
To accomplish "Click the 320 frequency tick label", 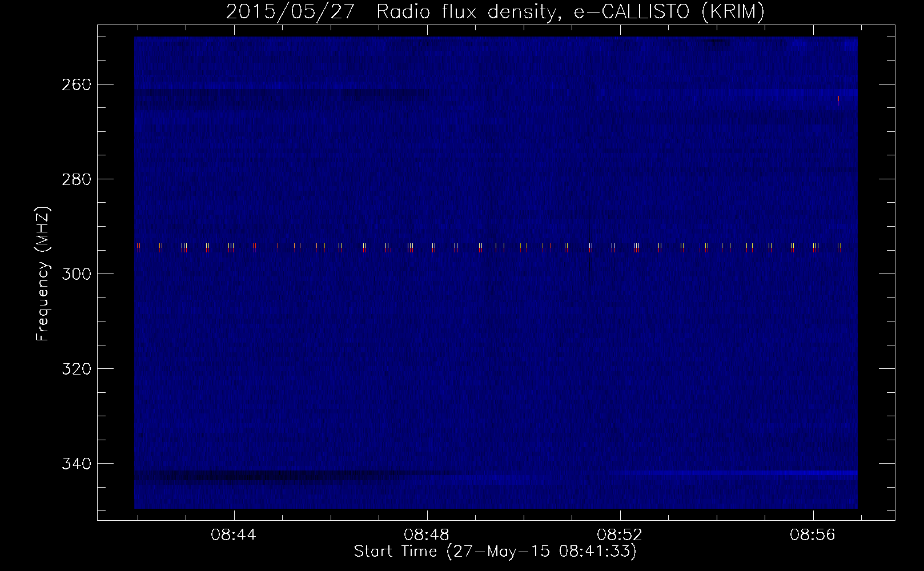I will (76, 369).
